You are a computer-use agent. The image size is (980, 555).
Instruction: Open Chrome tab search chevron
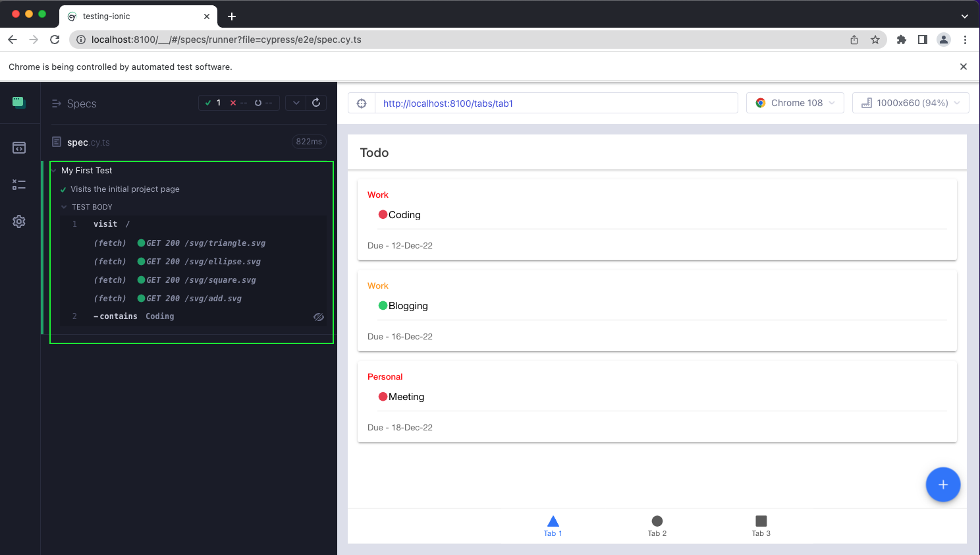964,16
